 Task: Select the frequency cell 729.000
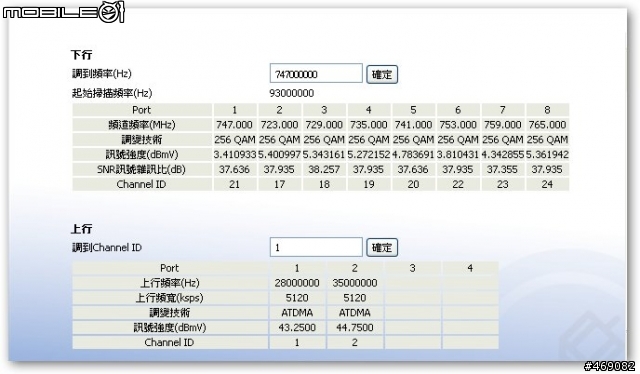click(x=324, y=125)
